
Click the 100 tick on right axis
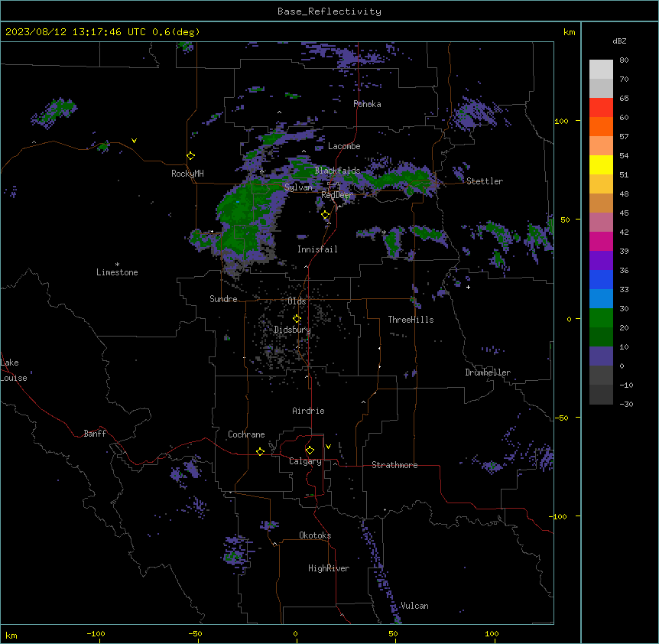point(561,121)
